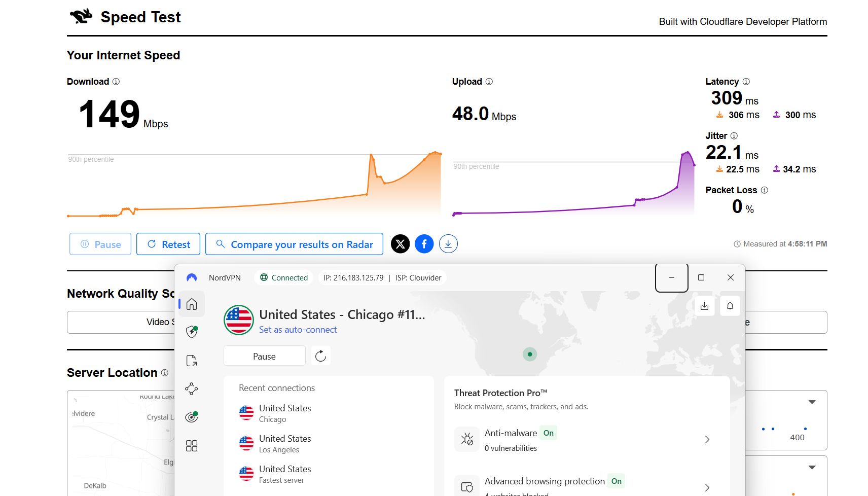Image resolution: width=868 pixels, height=496 pixels.
Task: Click the Server Location map thumbnail
Action: pos(121,443)
